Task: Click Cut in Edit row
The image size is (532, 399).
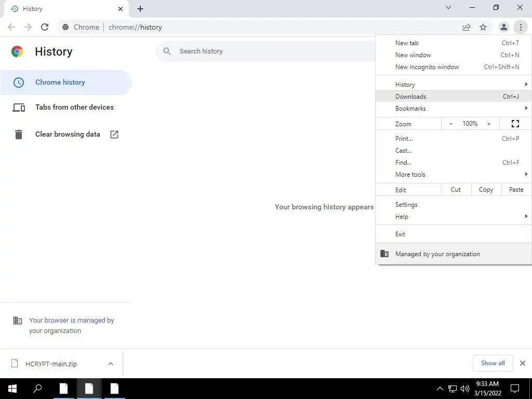Action: tap(456, 190)
